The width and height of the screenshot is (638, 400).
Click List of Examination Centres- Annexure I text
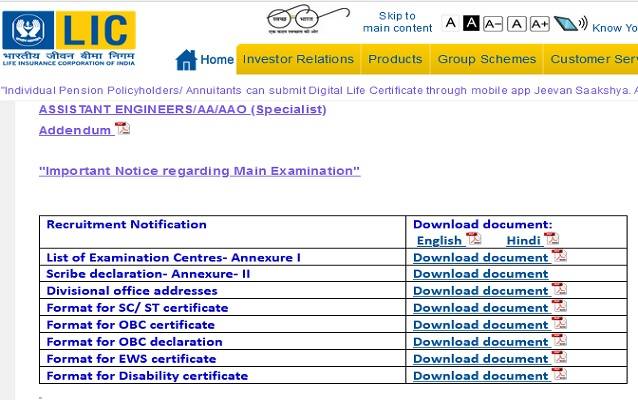tap(173, 258)
